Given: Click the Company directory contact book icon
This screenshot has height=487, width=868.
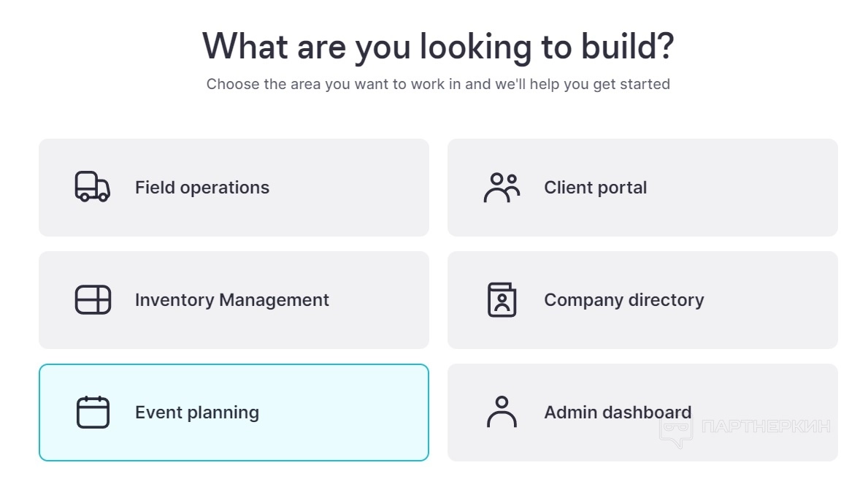Looking at the screenshot, I should point(502,300).
